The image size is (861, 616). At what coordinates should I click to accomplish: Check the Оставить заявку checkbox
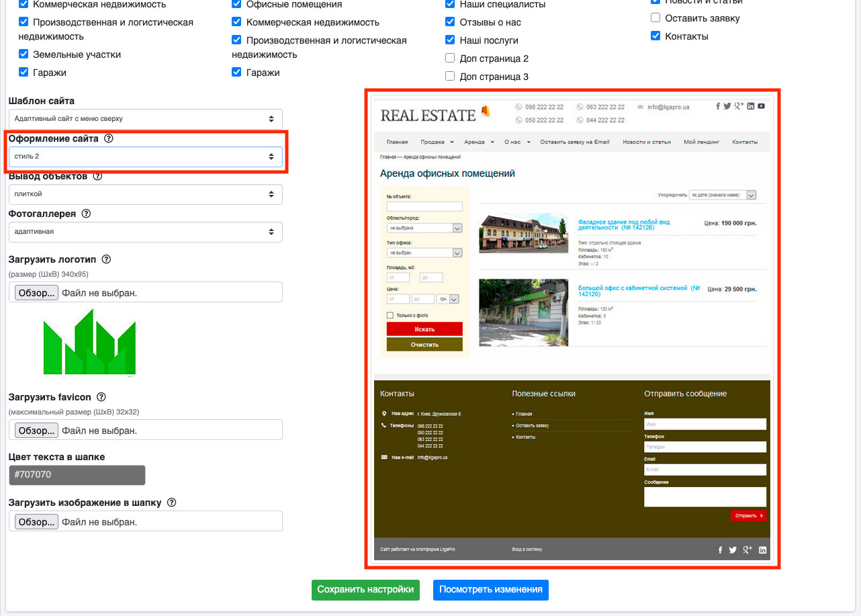pyautogui.click(x=655, y=18)
